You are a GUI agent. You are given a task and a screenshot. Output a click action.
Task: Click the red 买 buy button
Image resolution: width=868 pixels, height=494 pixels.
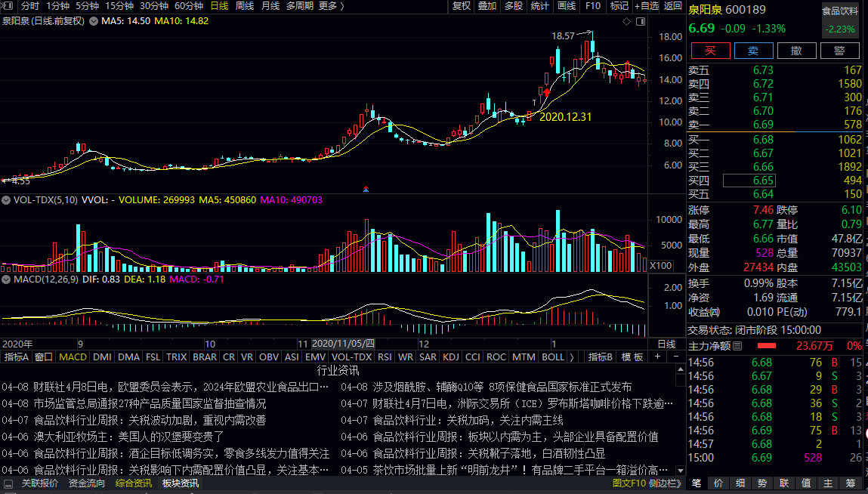coord(710,51)
